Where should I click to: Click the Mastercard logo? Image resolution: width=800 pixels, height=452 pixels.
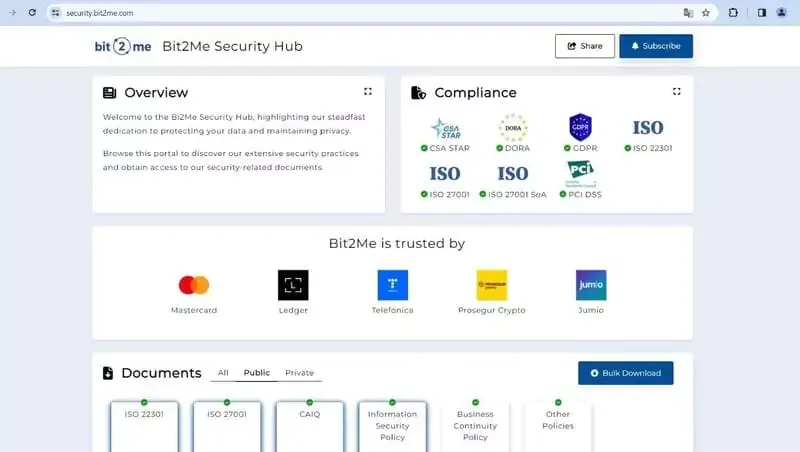tap(194, 285)
